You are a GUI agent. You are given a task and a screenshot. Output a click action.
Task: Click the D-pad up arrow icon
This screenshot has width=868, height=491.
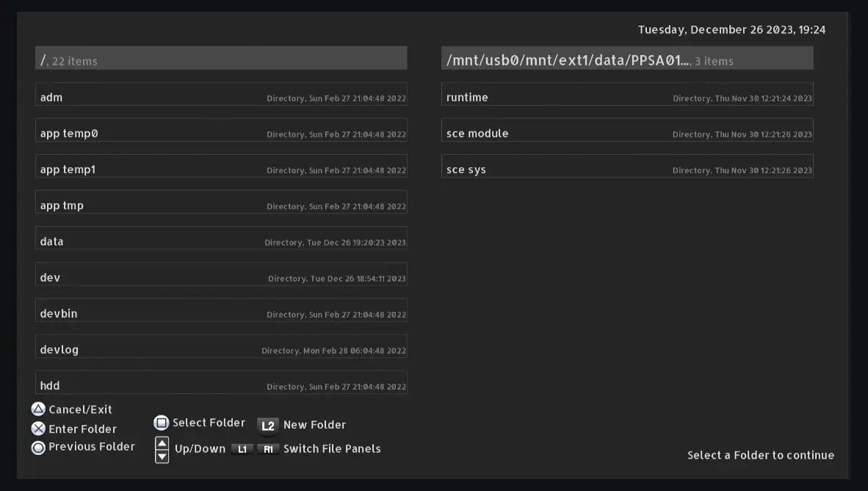point(162,443)
